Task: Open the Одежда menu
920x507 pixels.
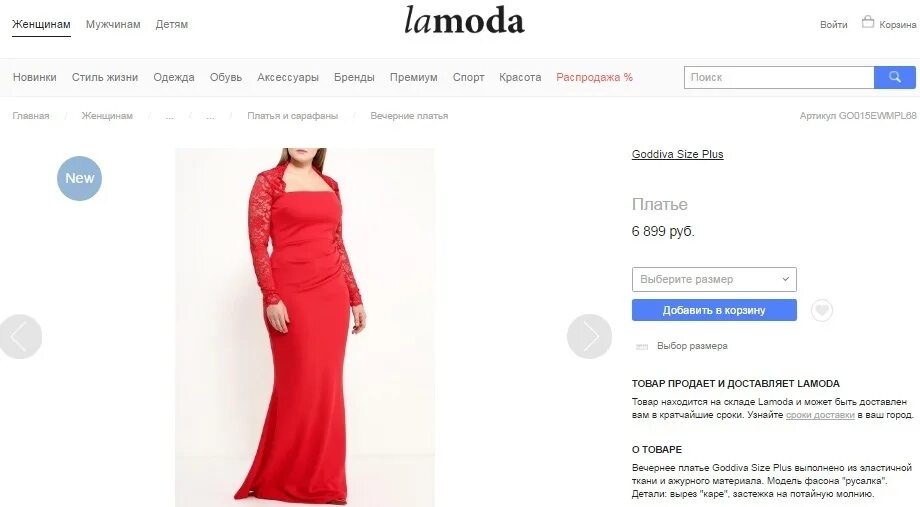Action: (x=174, y=77)
